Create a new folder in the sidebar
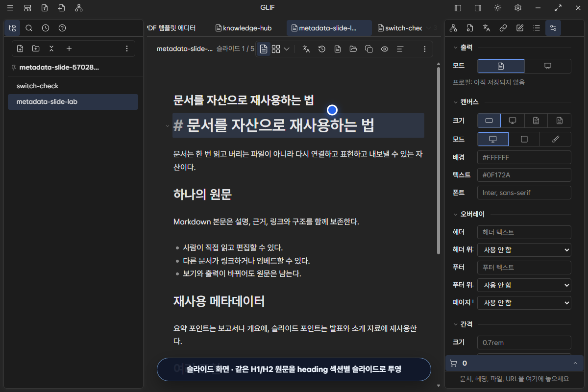Screen dimensions: 588x392 click(x=36, y=49)
